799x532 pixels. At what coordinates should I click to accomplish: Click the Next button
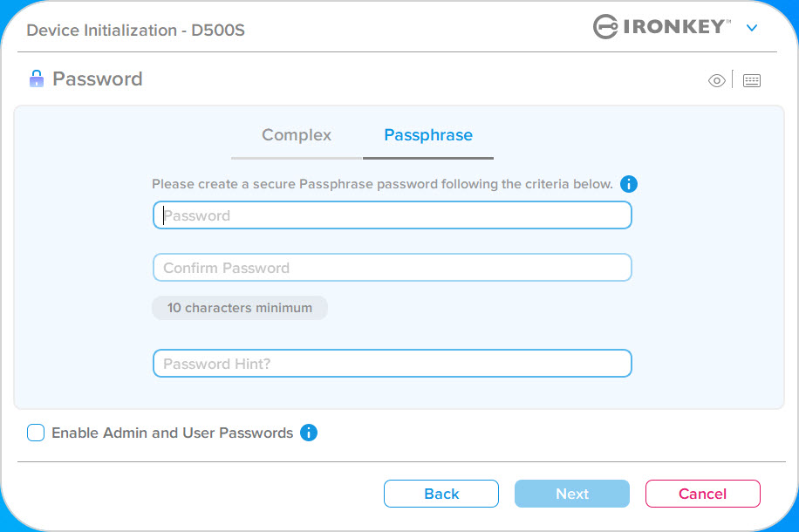[x=572, y=494]
